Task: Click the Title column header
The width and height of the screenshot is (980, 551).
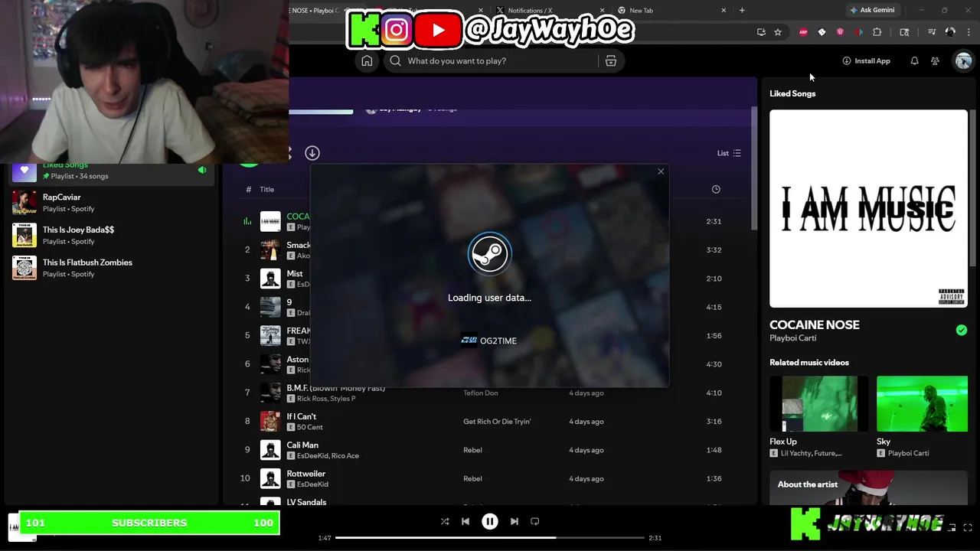Action: point(266,189)
